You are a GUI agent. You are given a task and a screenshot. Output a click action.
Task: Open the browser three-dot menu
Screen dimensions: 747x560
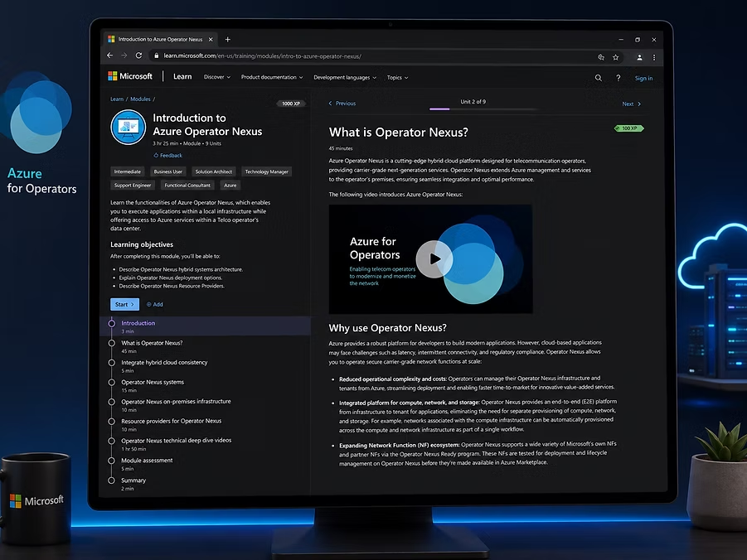tap(654, 57)
